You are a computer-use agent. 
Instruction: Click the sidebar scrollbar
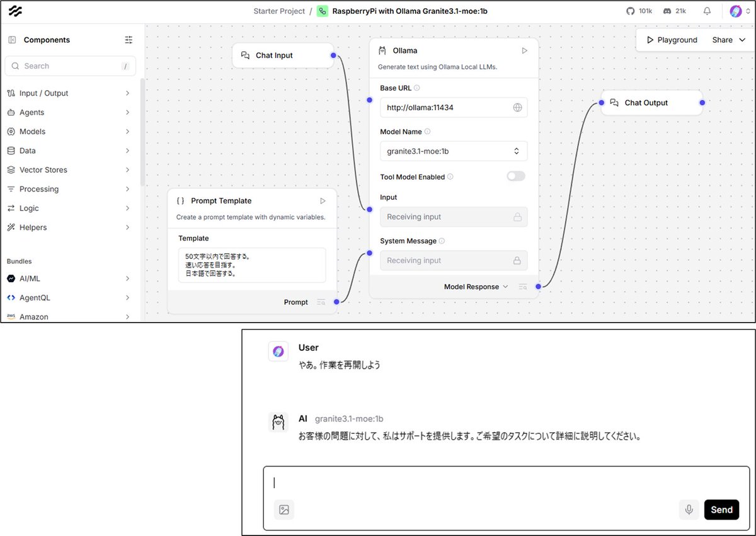click(142, 132)
